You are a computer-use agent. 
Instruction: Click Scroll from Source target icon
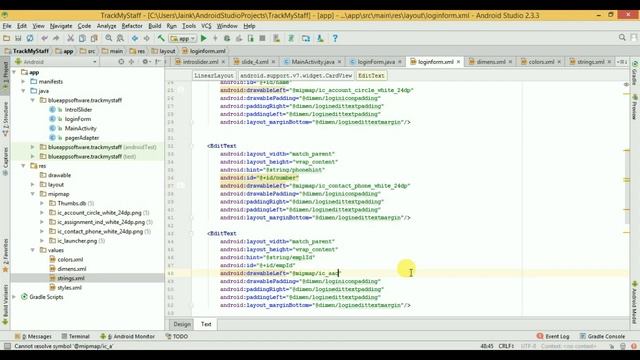point(121,62)
